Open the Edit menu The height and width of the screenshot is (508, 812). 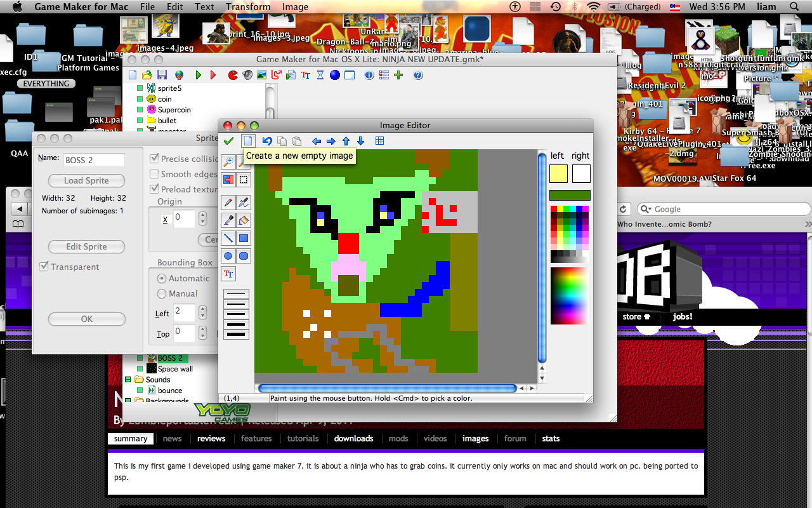click(x=175, y=7)
